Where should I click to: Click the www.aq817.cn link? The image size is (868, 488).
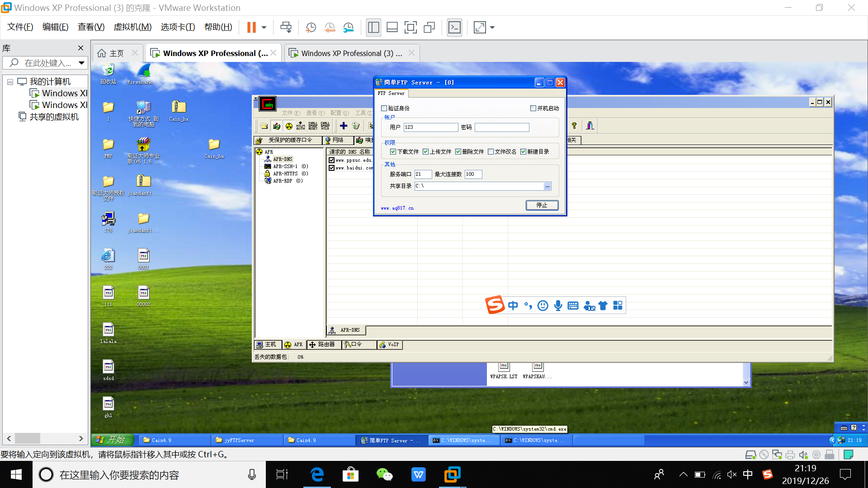397,208
